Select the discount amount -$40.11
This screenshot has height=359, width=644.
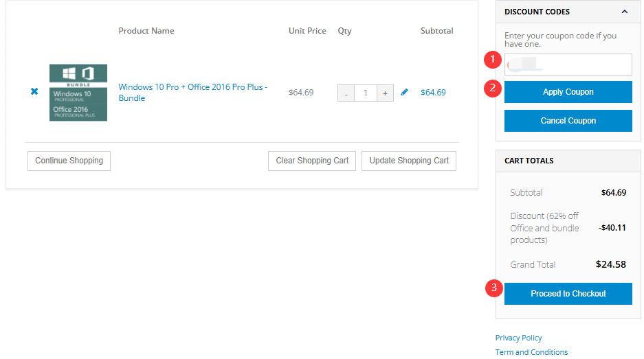click(612, 228)
